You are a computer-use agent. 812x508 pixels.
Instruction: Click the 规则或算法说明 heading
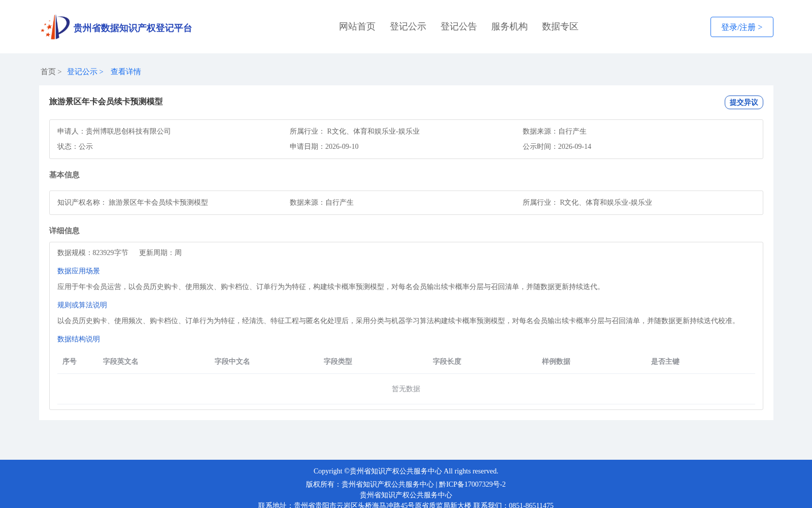click(82, 305)
